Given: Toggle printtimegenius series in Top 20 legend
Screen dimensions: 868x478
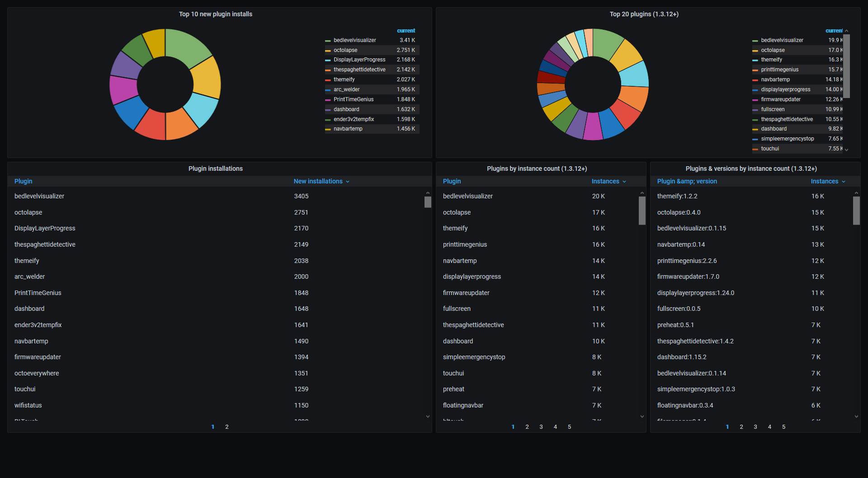Looking at the screenshot, I should coord(779,70).
